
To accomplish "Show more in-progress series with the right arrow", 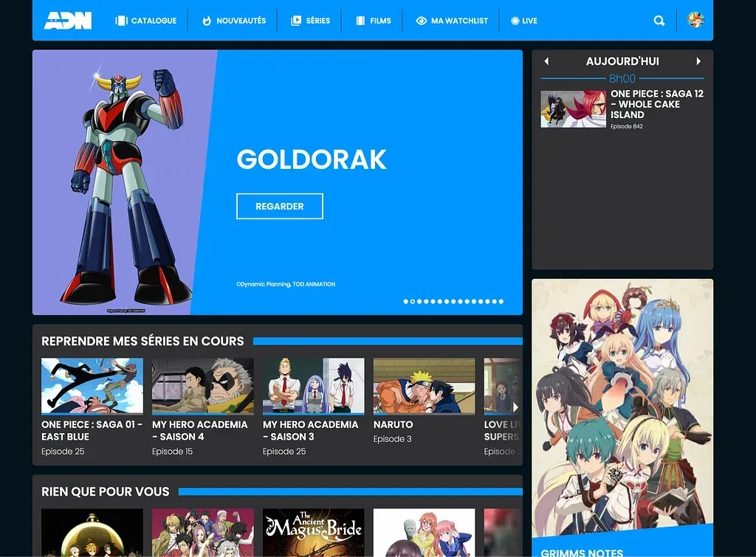I will tap(515, 407).
